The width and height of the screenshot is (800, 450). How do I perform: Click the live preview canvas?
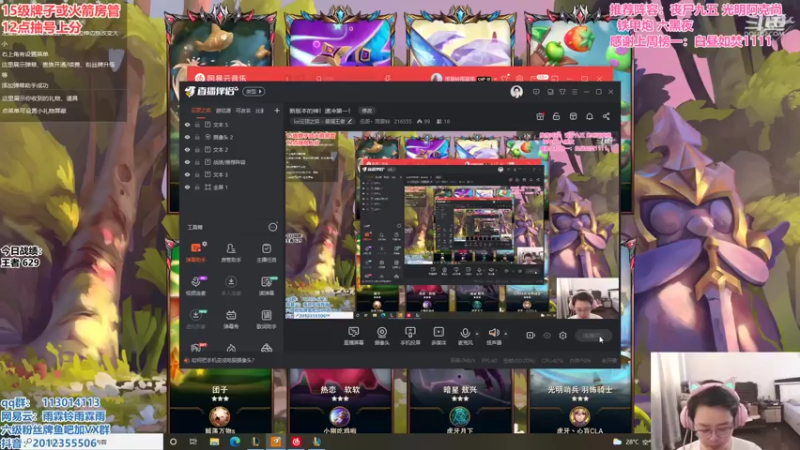pyautogui.click(x=452, y=225)
